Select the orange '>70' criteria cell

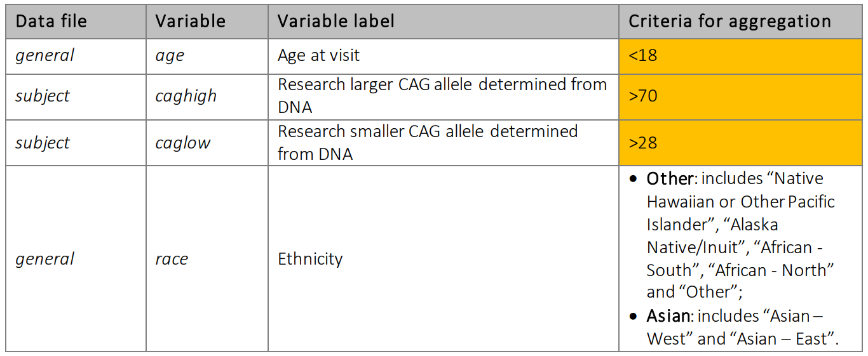tap(740, 96)
